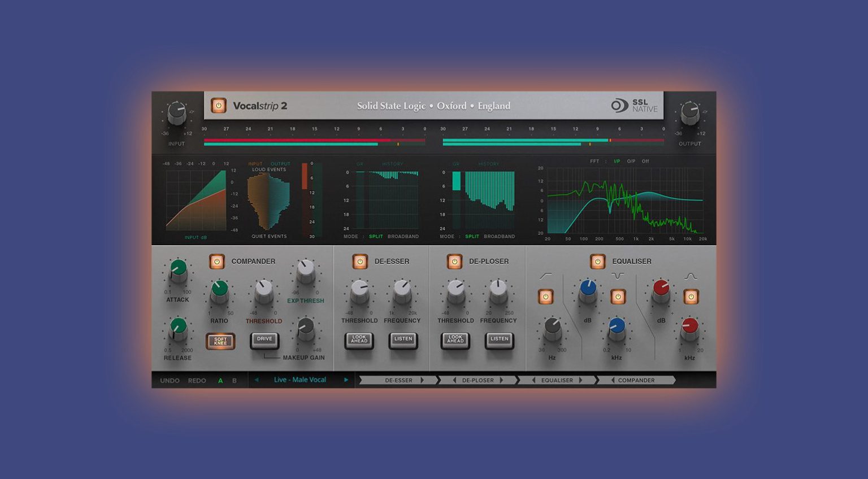The image size is (868, 479).
Task: Click SPLIT mode under the De-Ploser history
Action: pos(472,237)
